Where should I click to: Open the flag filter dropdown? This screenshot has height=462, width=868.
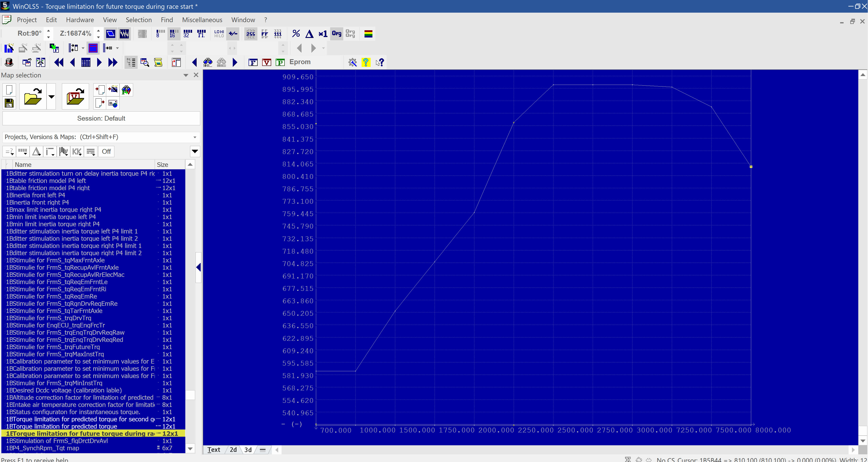pos(63,152)
